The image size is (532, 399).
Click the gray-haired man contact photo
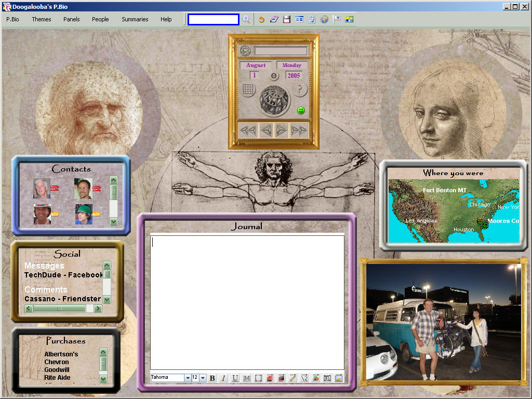coord(42,188)
